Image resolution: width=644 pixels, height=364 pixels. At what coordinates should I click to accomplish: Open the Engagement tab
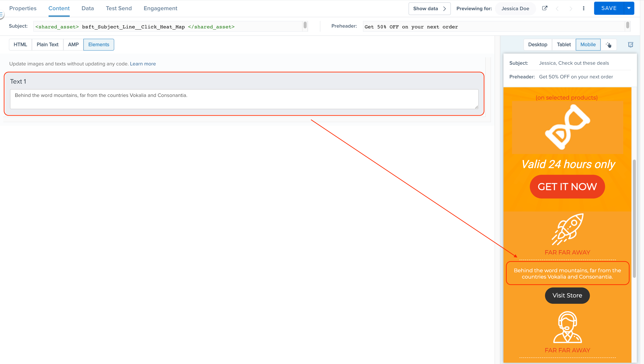(160, 9)
